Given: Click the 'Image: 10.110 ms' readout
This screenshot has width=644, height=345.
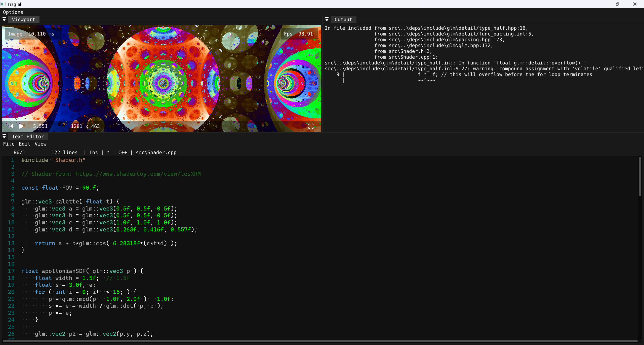Looking at the screenshot, I should (31, 34).
